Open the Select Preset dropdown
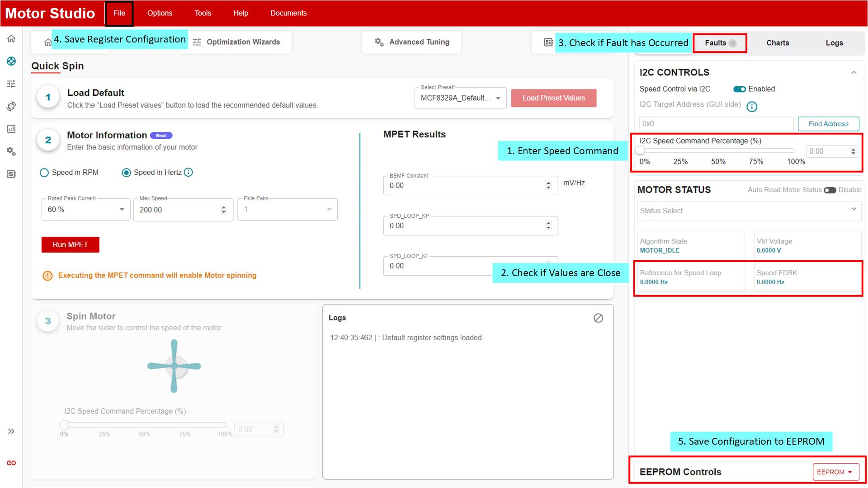 [x=460, y=98]
